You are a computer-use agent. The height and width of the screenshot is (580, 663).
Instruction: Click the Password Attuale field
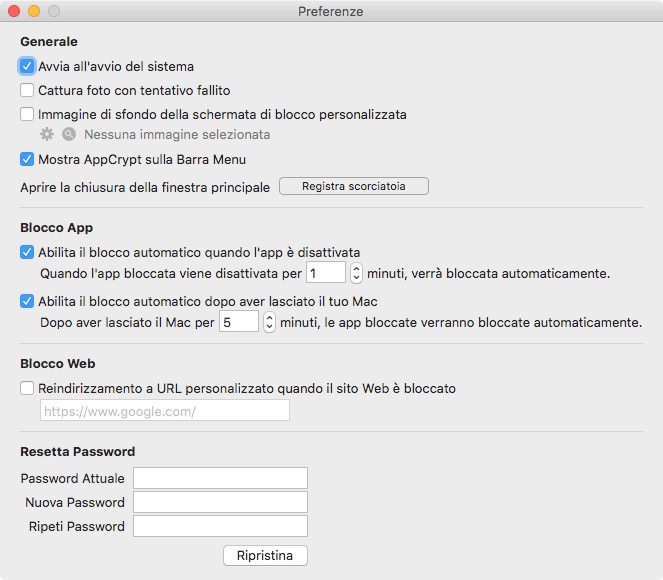point(220,478)
